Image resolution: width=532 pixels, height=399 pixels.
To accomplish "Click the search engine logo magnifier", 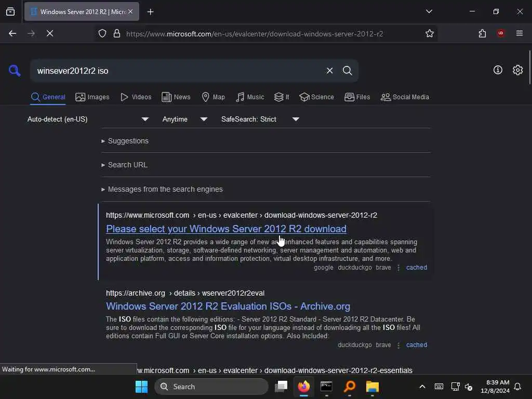I will point(15,71).
